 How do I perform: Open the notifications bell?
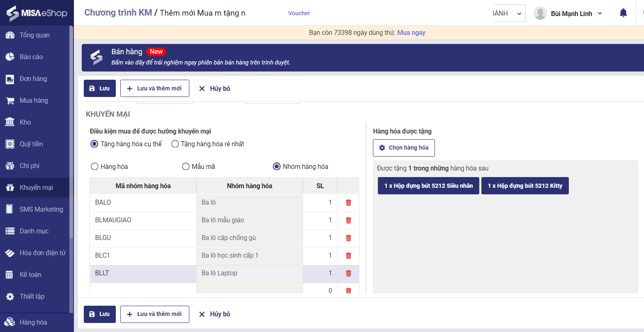[623, 13]
